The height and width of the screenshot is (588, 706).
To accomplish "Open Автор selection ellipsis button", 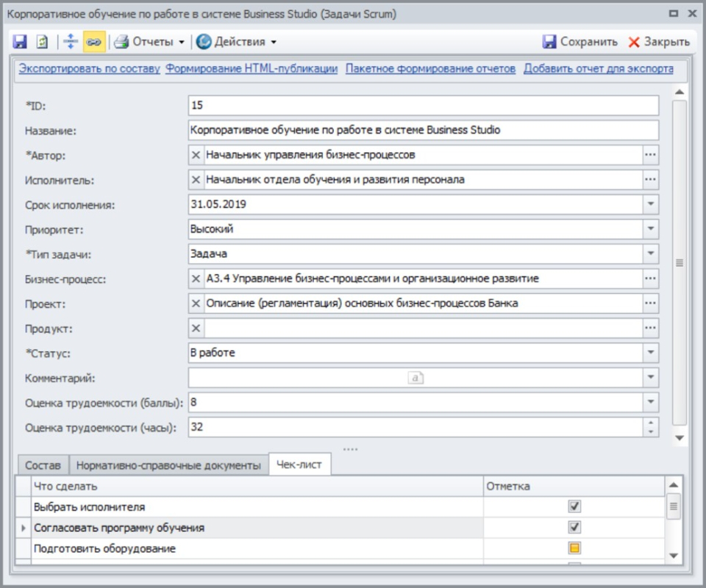I will tap(650, 155).
